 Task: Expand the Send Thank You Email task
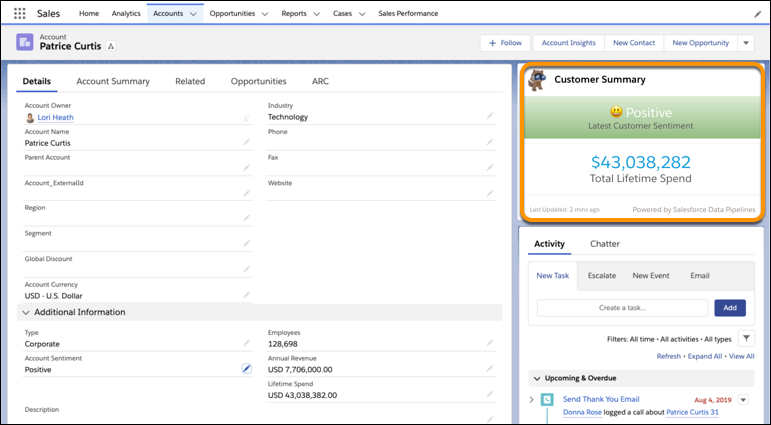[532, 399]
